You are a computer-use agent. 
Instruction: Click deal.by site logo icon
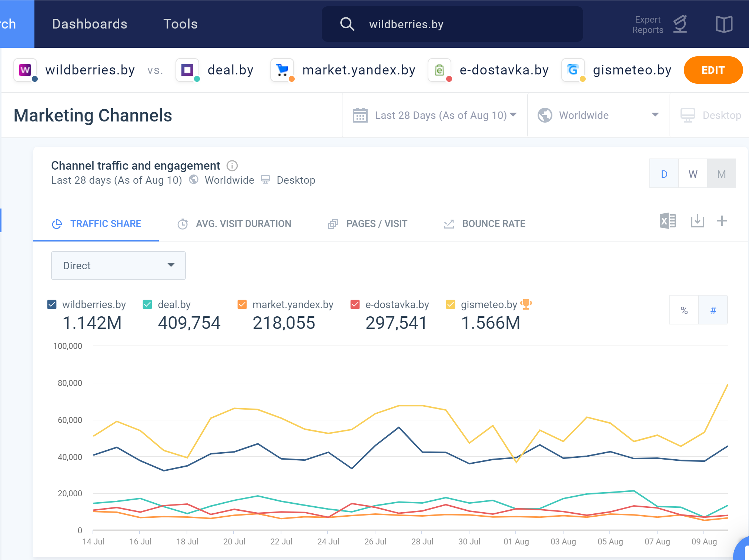[x=187, y=70]
